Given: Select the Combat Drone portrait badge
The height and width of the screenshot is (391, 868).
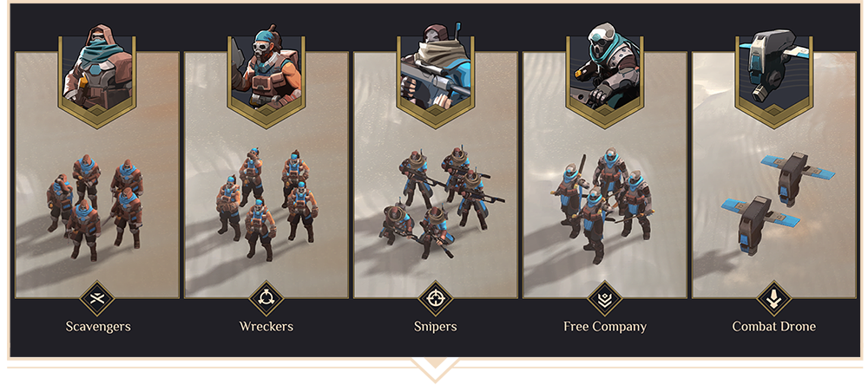Looking at the screenshot, I should point(774,75).
